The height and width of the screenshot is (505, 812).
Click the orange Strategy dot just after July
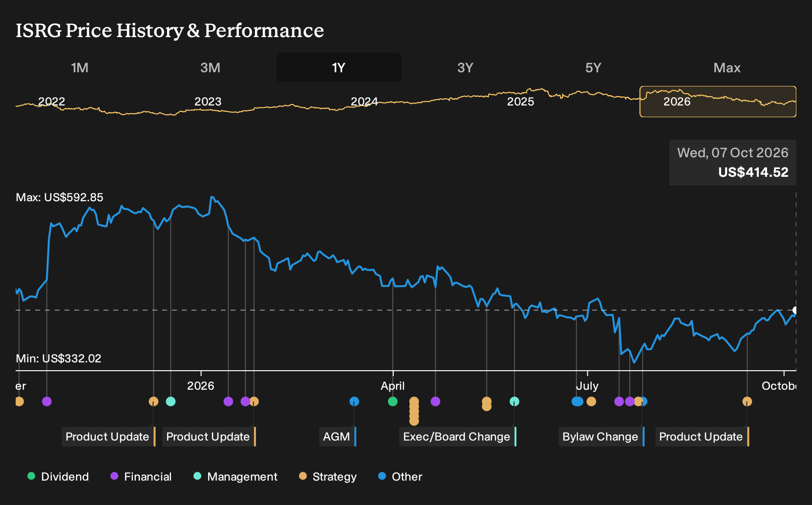pos(591,401)
